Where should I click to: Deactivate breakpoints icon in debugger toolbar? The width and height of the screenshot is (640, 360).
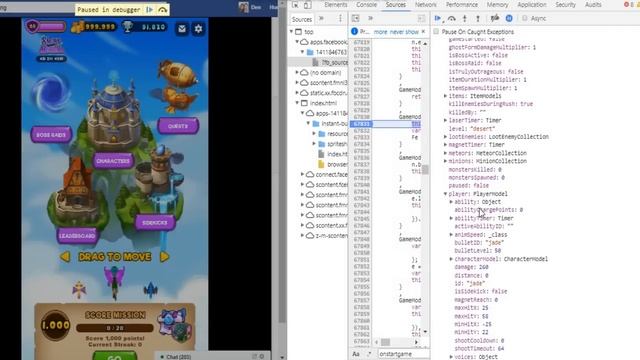tap(495, 18)
